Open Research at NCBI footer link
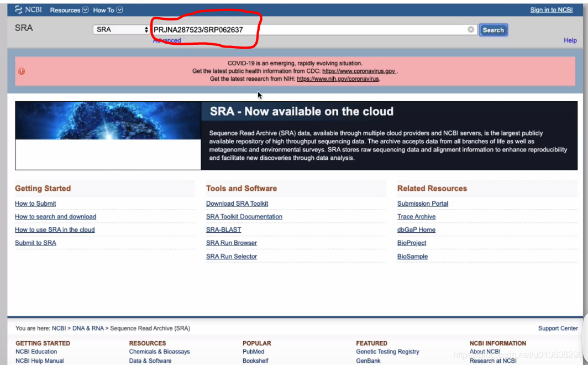This screenshot has width=588, height=365. coord(493,361)
